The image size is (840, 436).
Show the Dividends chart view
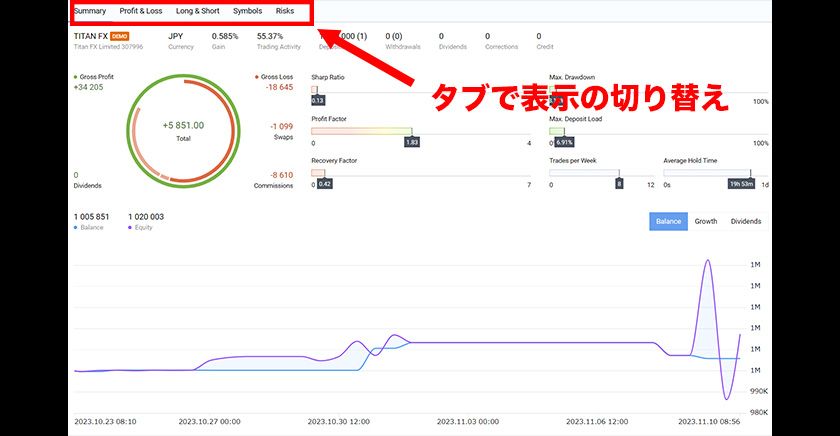[x=746, y=221]
